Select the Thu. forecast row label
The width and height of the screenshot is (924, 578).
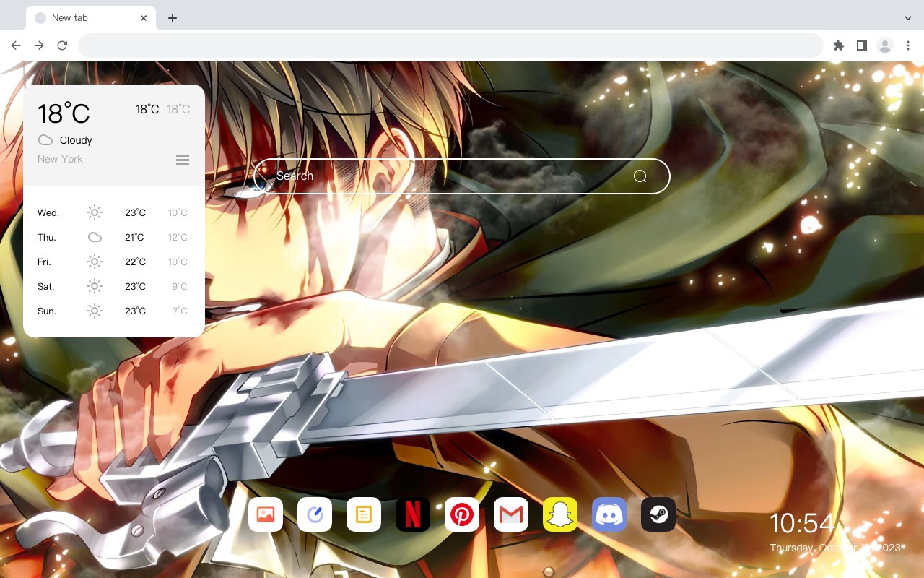[47, 238]
